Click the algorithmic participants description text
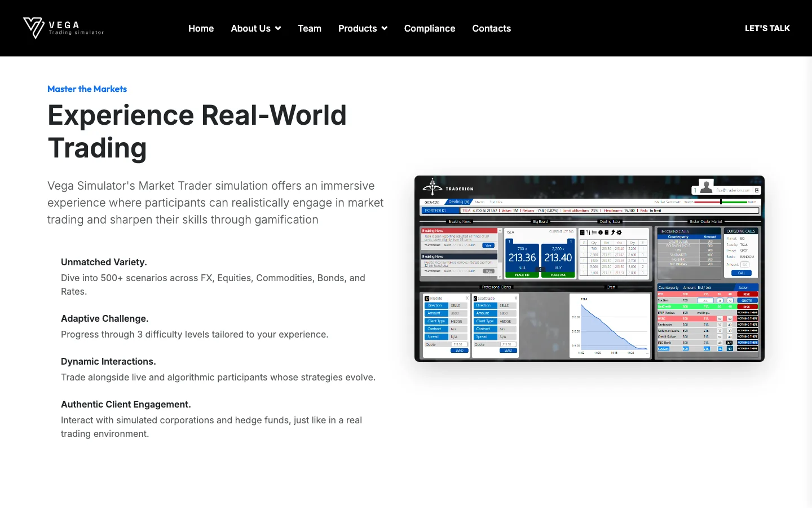The height and width of the screenshot is (508, 812). (x=218, y=377)
